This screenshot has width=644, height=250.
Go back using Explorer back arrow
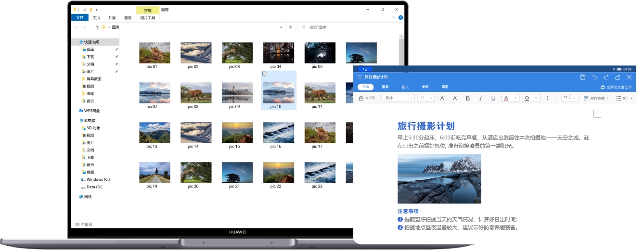[77, 27]
